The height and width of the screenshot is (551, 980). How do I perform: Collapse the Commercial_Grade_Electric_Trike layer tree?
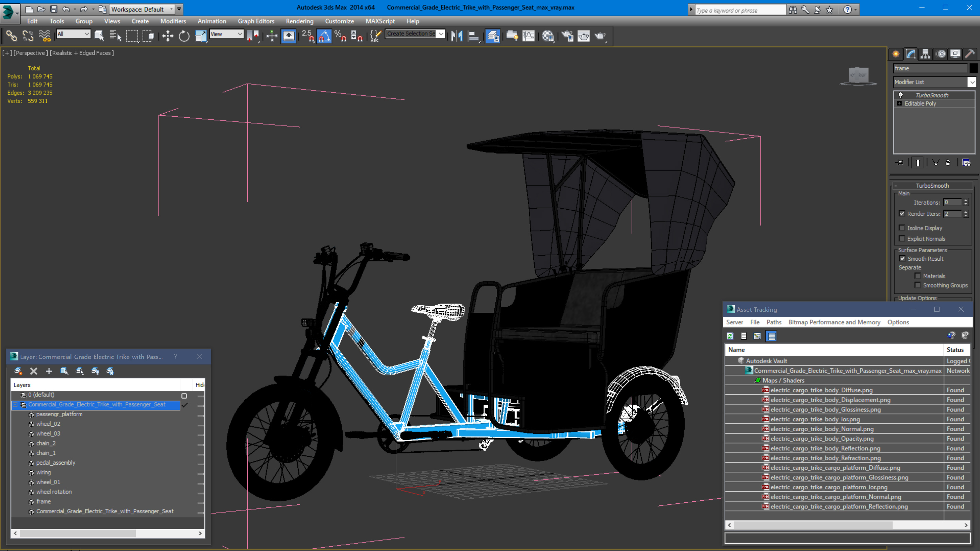tap(16, 405)
